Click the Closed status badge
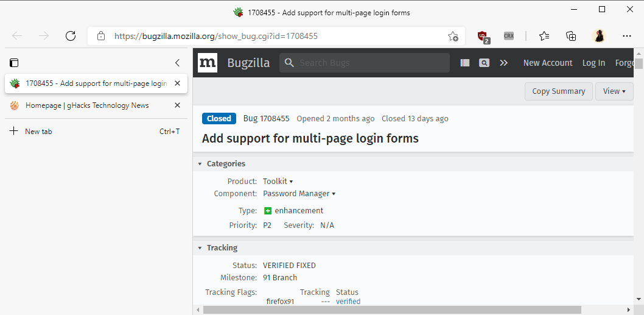The image size is (644, 315). pyautogui.click(x=219, y=118)
